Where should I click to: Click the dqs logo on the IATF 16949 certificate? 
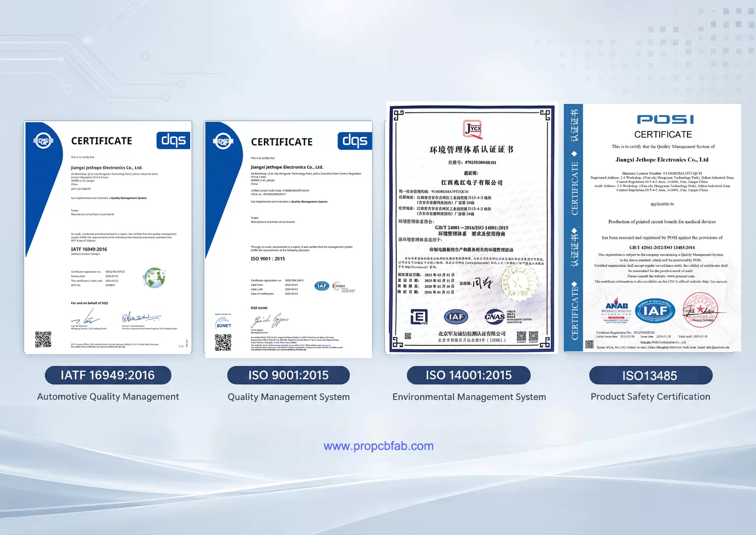173,140
